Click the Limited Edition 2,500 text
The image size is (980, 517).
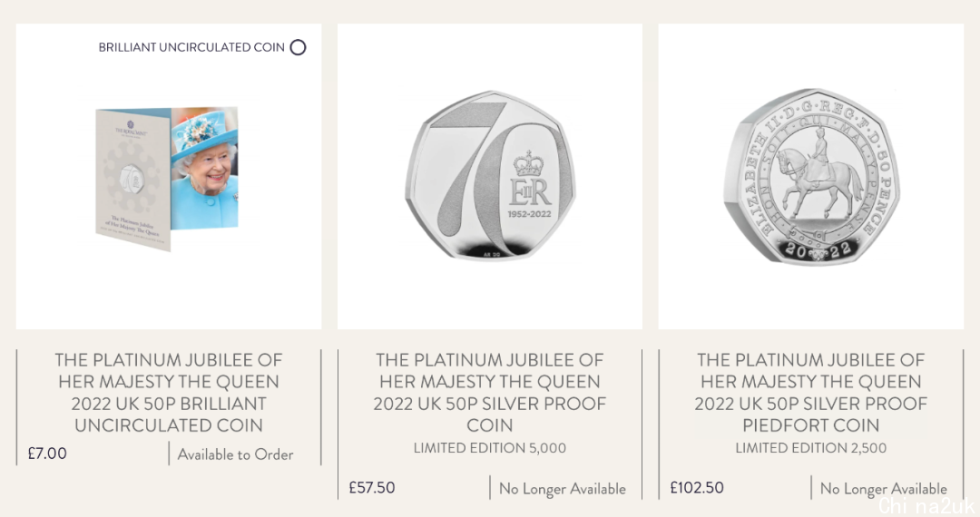(811, 448)
